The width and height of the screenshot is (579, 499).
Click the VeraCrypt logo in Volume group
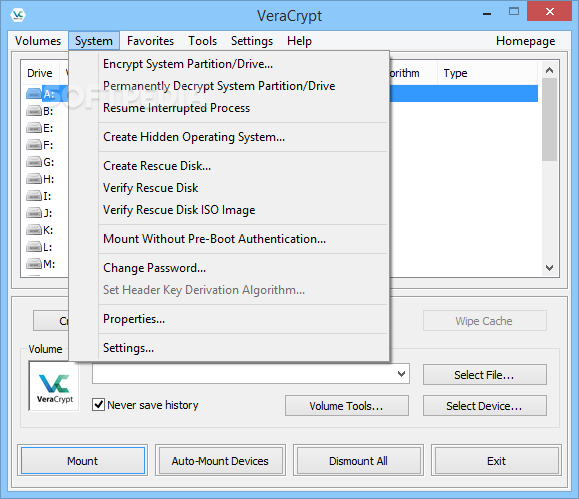[x=54, y=386]
